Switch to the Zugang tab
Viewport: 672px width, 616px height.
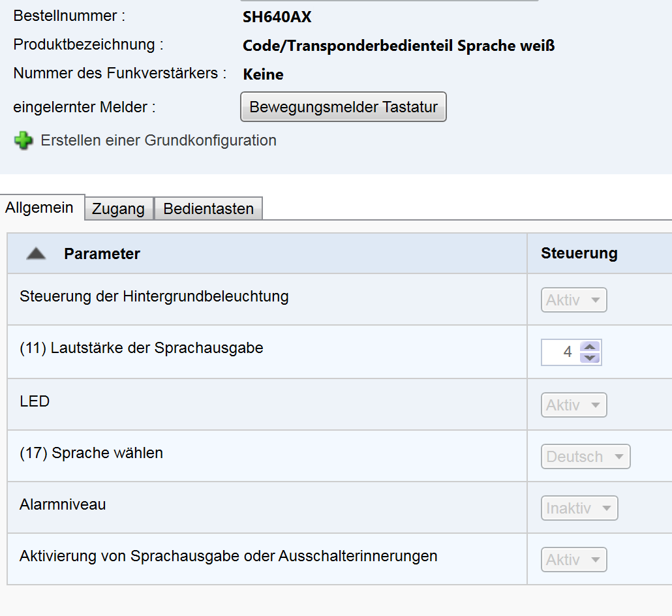[118, 209]
